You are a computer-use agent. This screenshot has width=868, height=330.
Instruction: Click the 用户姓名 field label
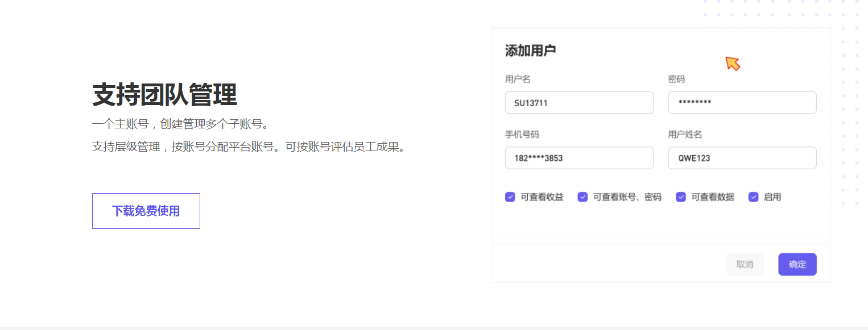tap(685, 135)
